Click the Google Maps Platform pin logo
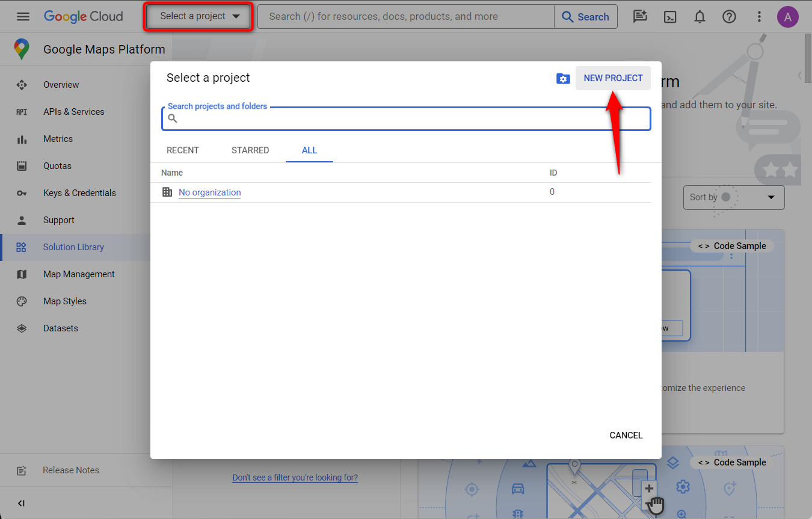 [x=22, y=49]
